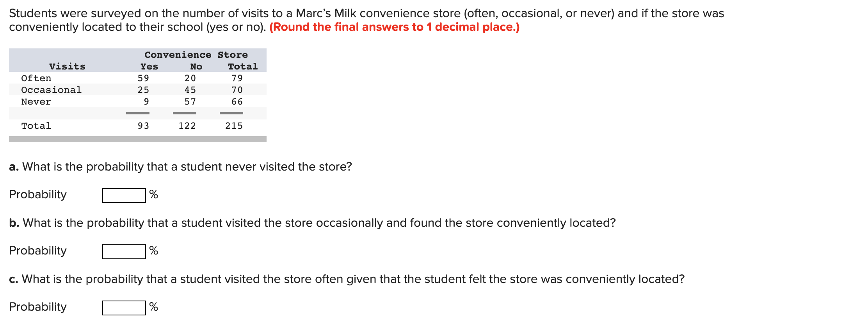
Task: Click the percent sign beside question a's box
Action: click(x=153, y=194)
